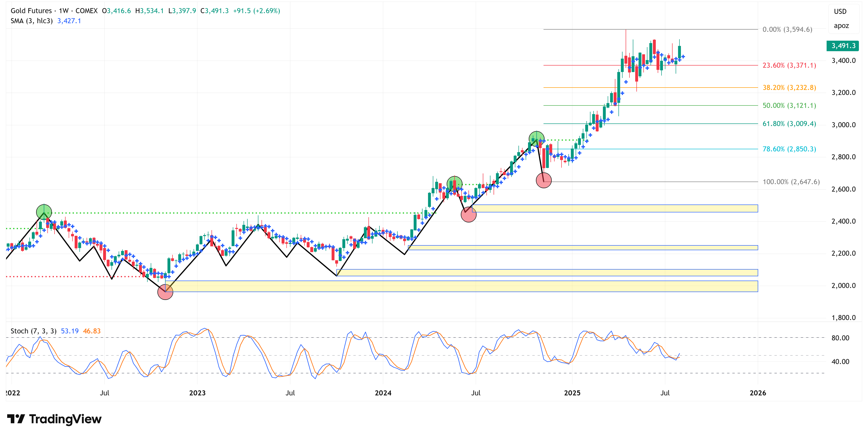Image resolution: width=868 pixels, height=437 pixels.
Task: Click the red circle at the mid-2024 low
Action: [x=468, y=214]
